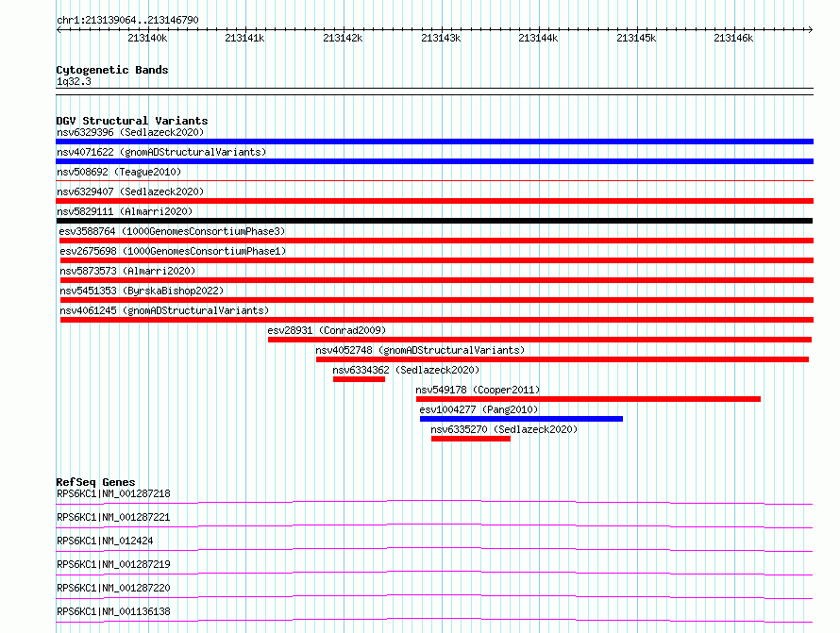The width and height of the screenshot is (840, 633).
Task: Click the 213146k ruler tick label
Action: pos(734,38)
